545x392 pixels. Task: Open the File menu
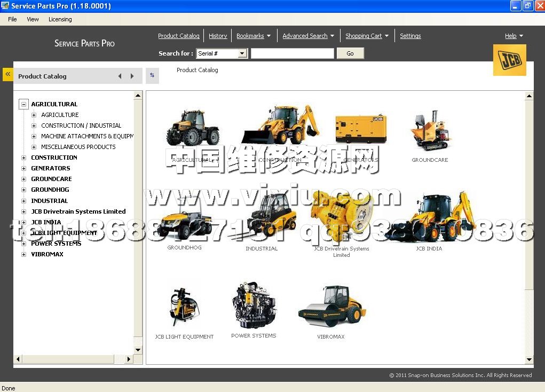[12, 19]
